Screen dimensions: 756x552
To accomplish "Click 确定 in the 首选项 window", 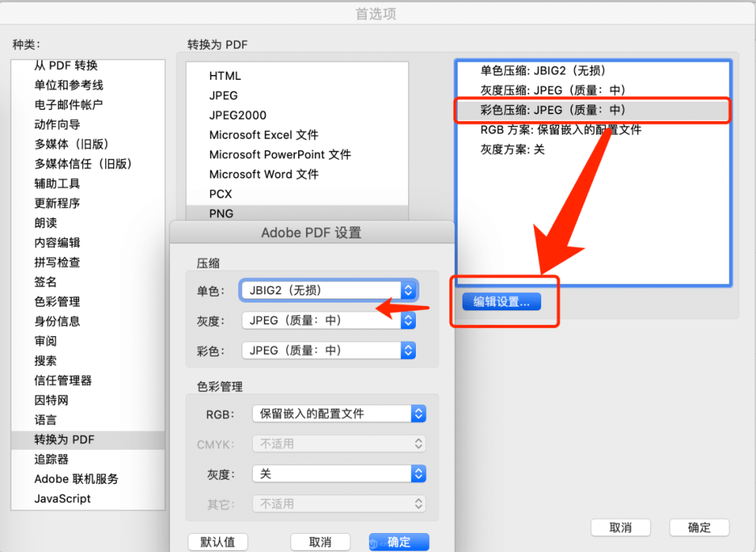I will point(699,527).
